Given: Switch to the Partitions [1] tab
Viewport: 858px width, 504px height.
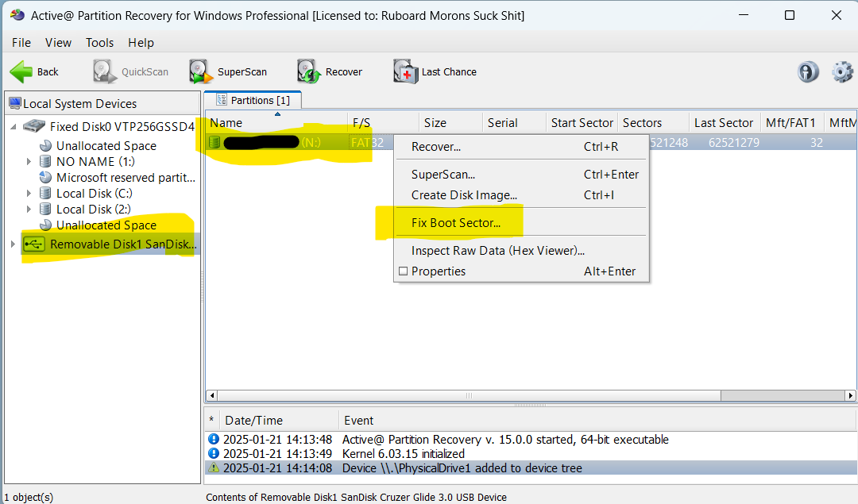Looking at the screenshot, I should click(x=253, y=100).
